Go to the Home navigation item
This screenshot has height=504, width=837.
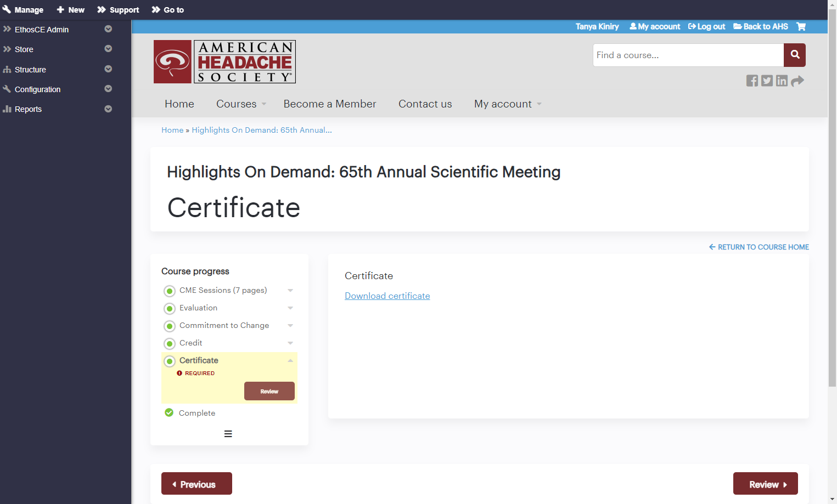click(x=179, y=104)
